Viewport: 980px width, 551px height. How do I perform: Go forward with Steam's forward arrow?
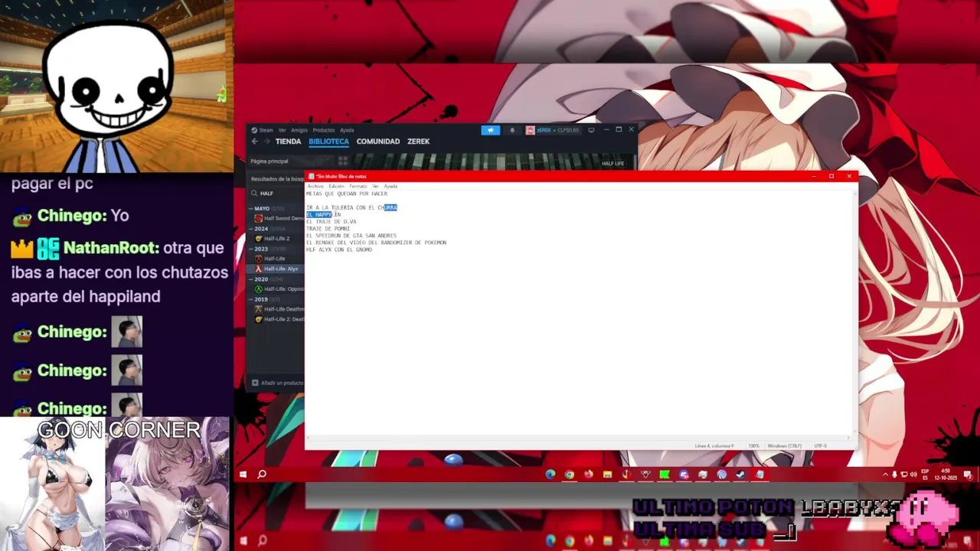pyautogui.click(x=266, y=142)
